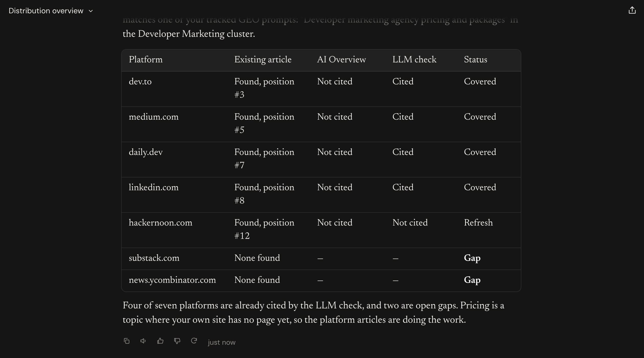
Task: Click the 'dev.to' platform cell
Action: (140, 81)
